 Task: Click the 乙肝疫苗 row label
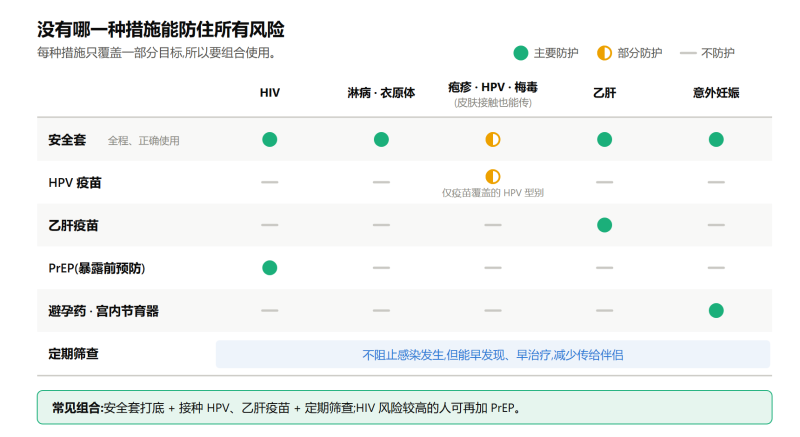pyautogui.click(x=73, y=225)
